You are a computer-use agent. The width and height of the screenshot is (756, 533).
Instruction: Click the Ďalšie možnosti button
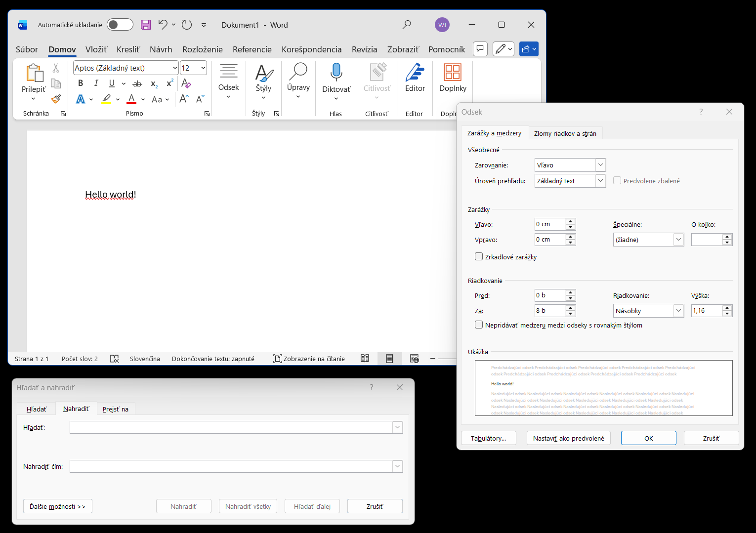point(57,506)
